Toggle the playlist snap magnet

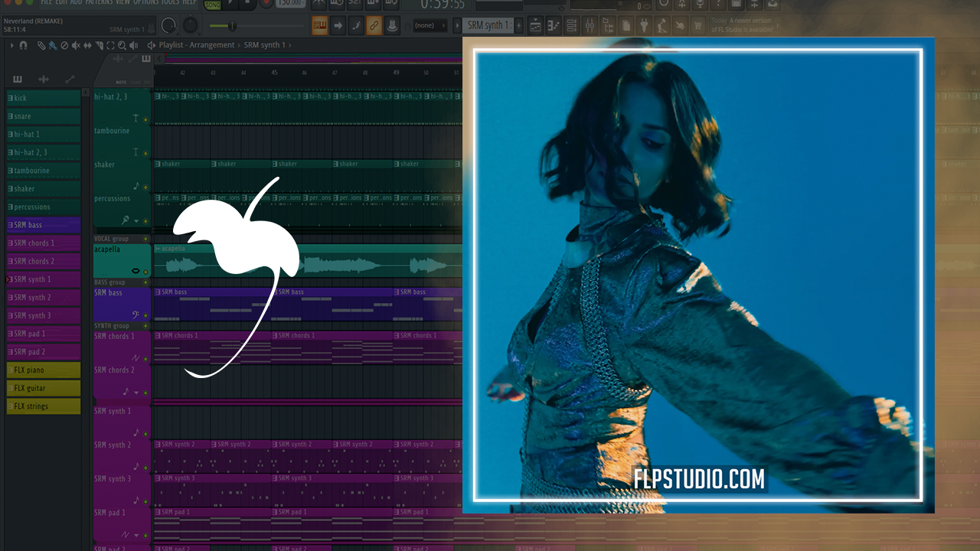[x=23, y=46]
